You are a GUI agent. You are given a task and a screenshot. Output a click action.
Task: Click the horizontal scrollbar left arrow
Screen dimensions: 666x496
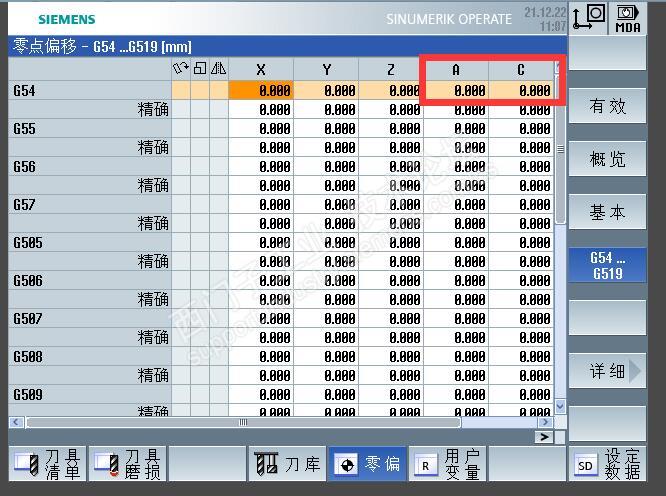coord(16,422)
